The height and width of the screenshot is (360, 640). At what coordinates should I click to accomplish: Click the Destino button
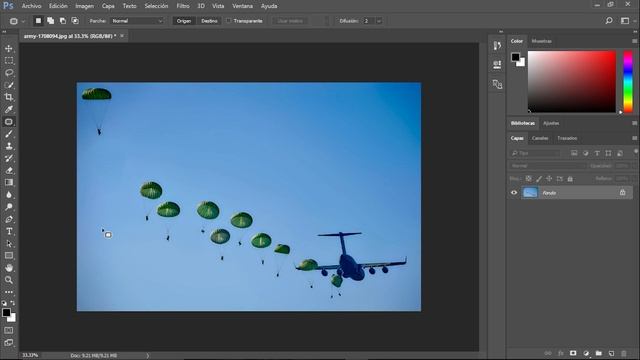point(209,20)
